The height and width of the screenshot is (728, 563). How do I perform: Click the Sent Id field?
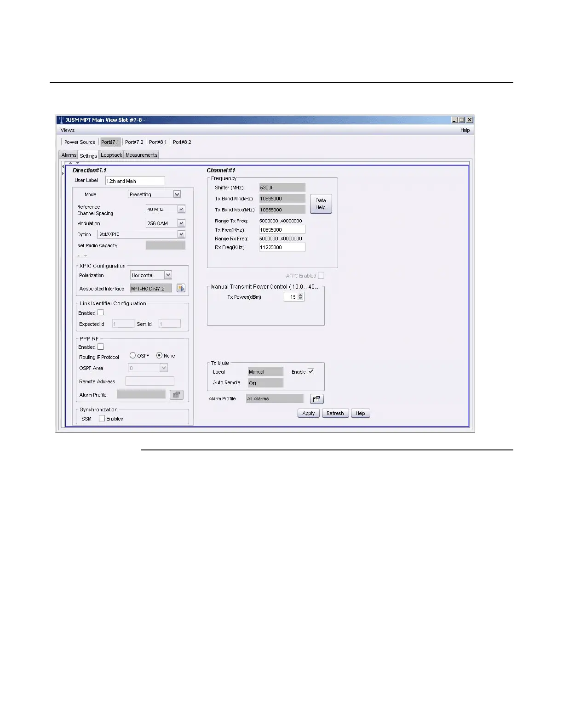tap(169, 324)
